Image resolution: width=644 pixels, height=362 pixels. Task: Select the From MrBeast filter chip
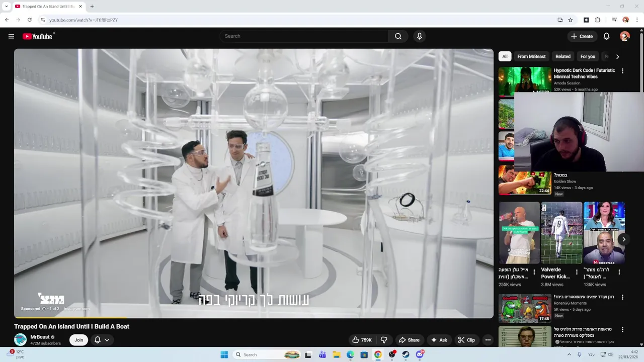point(531,57)
